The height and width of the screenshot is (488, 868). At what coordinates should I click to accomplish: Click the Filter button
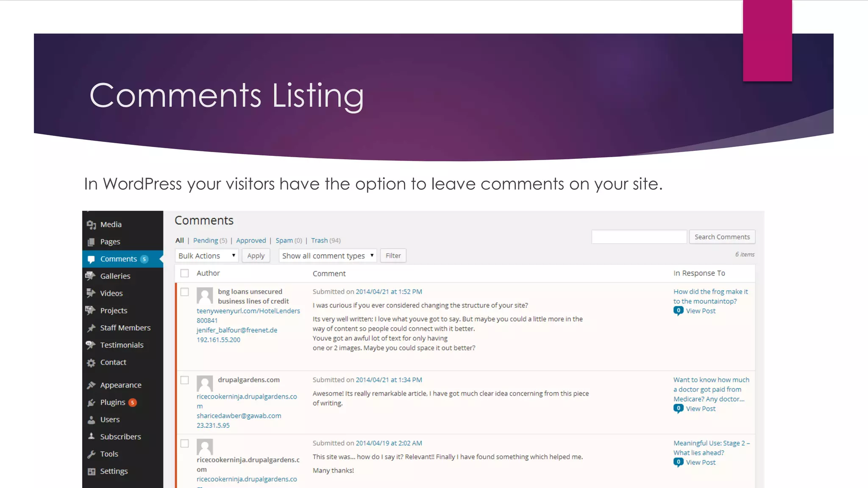393,256
